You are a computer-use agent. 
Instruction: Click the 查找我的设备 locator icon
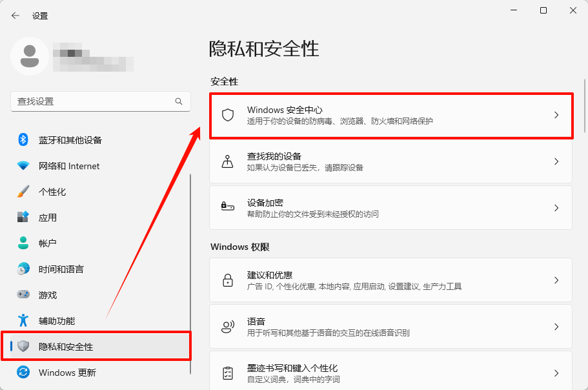(227, 161)
